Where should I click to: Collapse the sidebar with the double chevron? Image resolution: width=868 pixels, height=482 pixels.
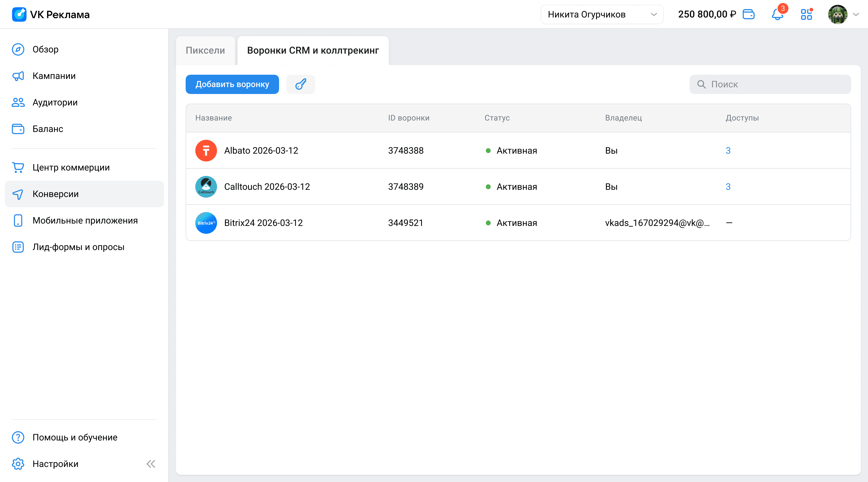(x=151, y=464)
